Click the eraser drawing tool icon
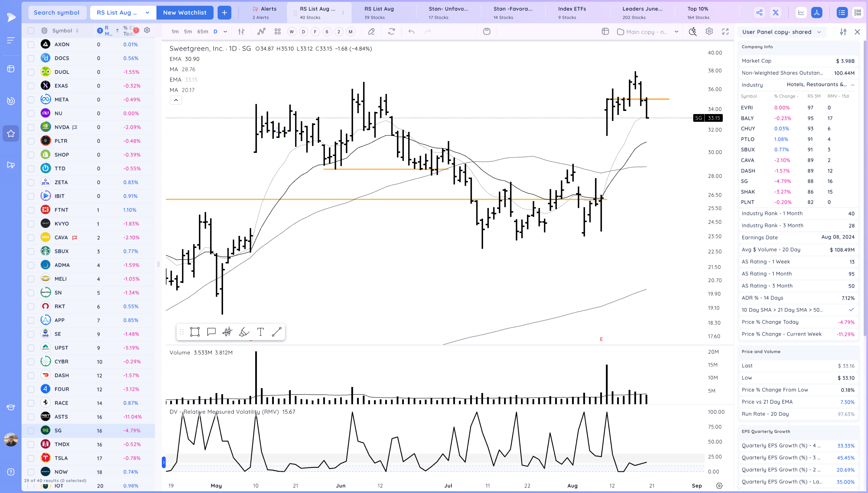Image resolution: width=868 pixels, height=493 pixels. 371,31
